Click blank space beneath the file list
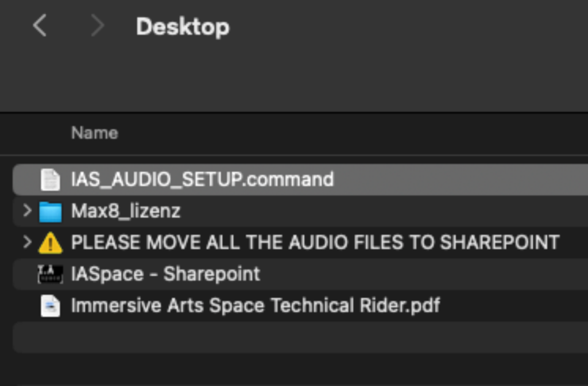 [287, 370]
